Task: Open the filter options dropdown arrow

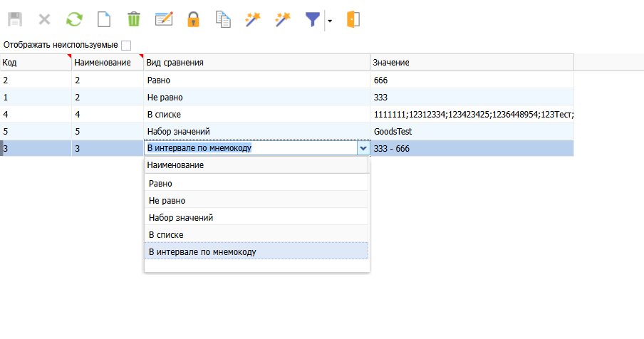Action: tap(329, 21)
